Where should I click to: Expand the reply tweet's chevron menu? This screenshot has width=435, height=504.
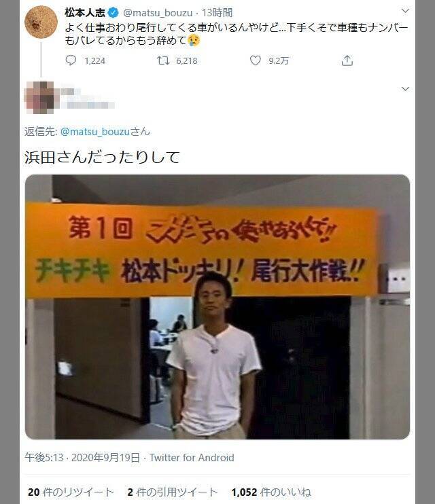[405, 89]
